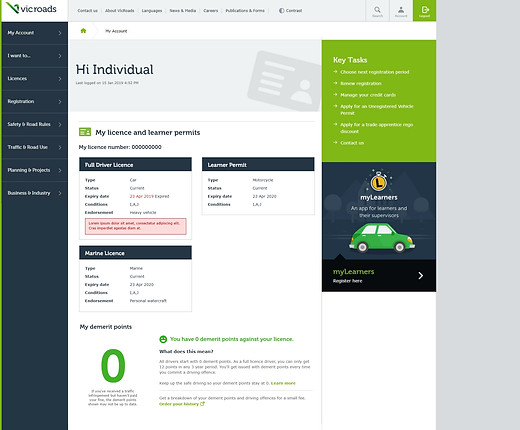Viewport: 520px width, 430px height.
Task: Expand Safety & Road Rules chevron
Action: 60,124
